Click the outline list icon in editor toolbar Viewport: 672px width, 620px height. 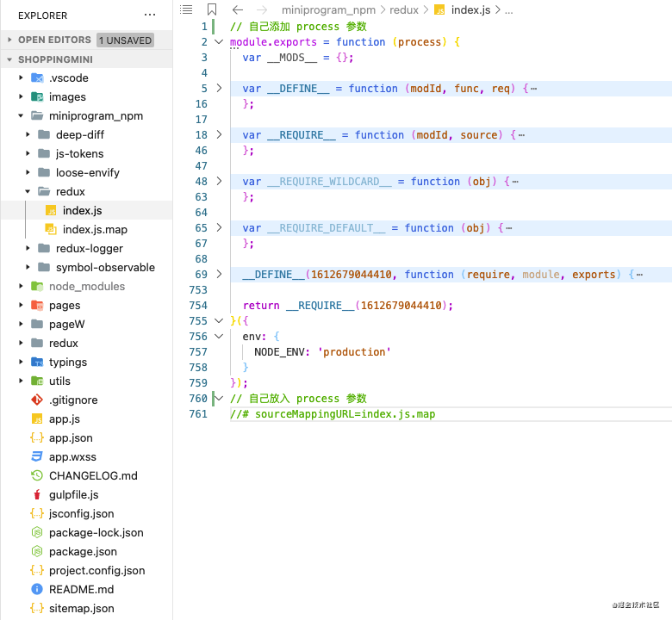[x=186, y=9]
